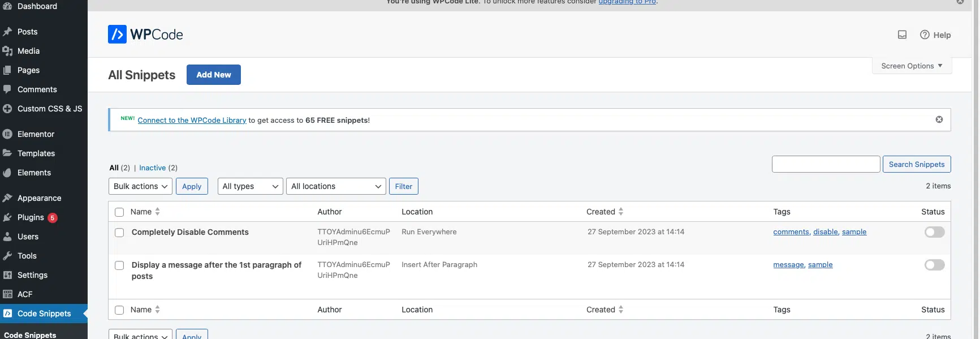Open the bottom Bulk actions dropdown
Viewport: 980px width, 339px height.
(x=140, y=334)
